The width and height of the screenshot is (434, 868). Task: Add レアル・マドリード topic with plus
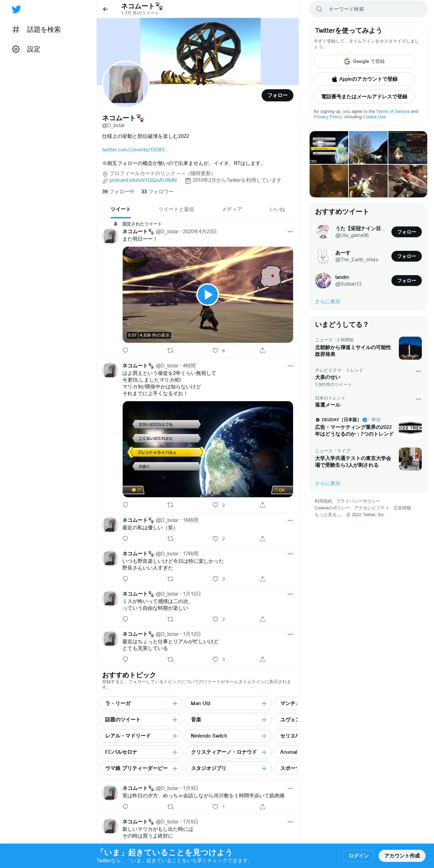pyautogui.click(x=175, y=736)
